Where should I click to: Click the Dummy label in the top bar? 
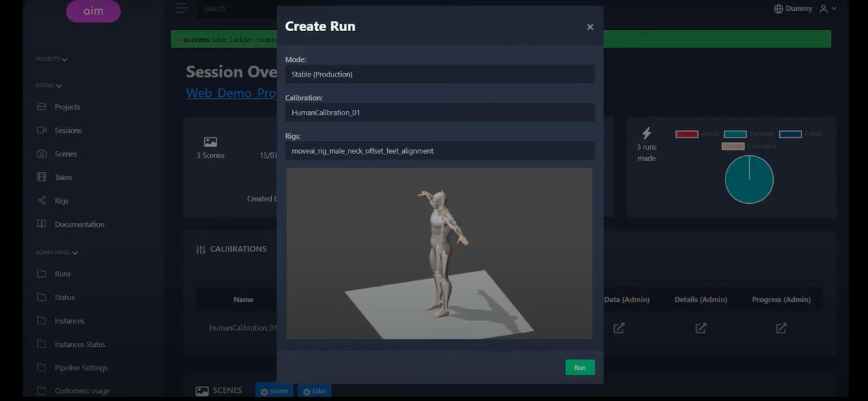pyautogui.click(x=799, y=9)
